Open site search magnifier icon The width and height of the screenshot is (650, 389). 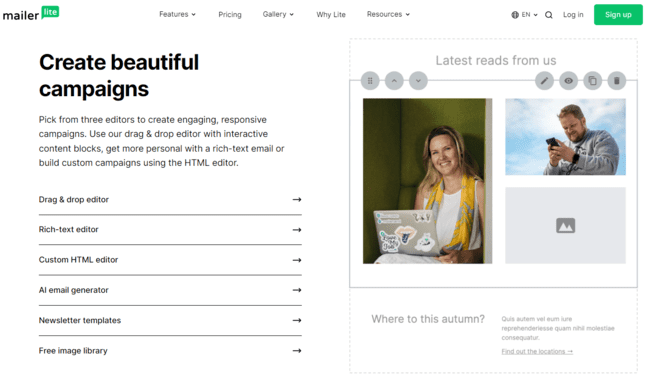click(x=548, y=15)
